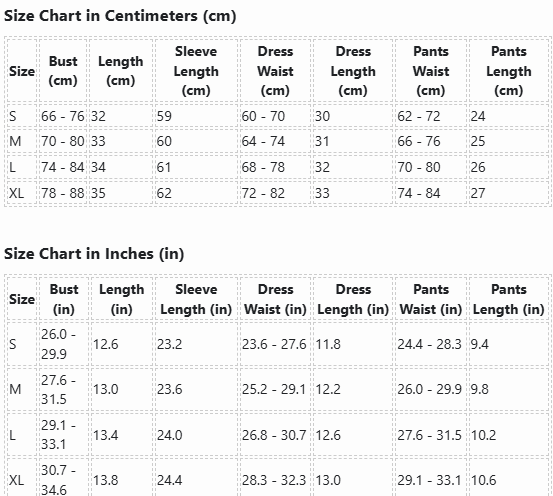
Task: Select the 13.4 length value in inches
Action: (x=105, y=435)
